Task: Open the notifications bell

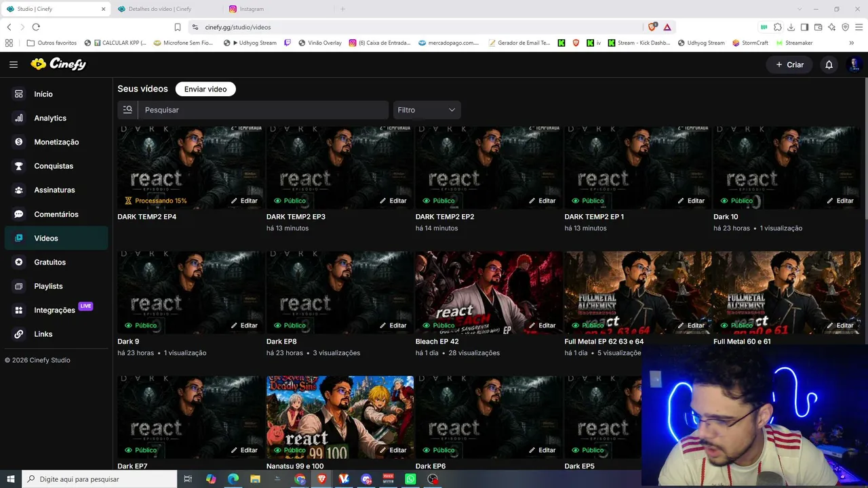Action: click(x=829, y=64)
